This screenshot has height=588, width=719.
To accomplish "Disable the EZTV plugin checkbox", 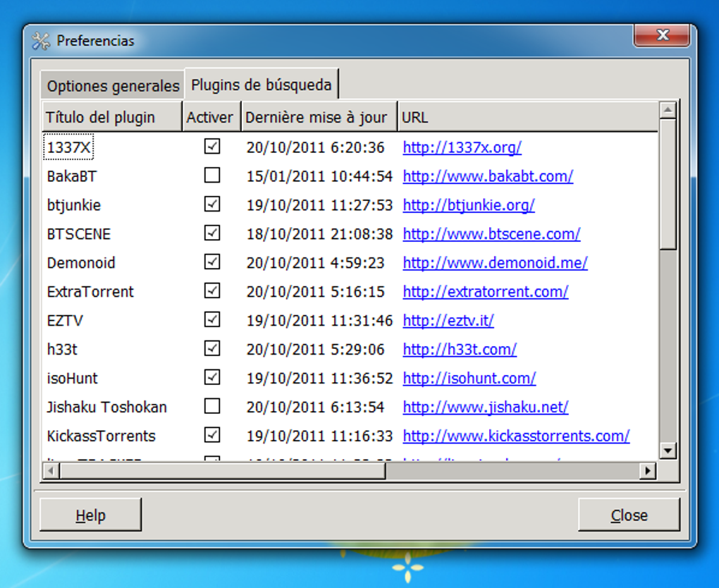I will point(212,319).
